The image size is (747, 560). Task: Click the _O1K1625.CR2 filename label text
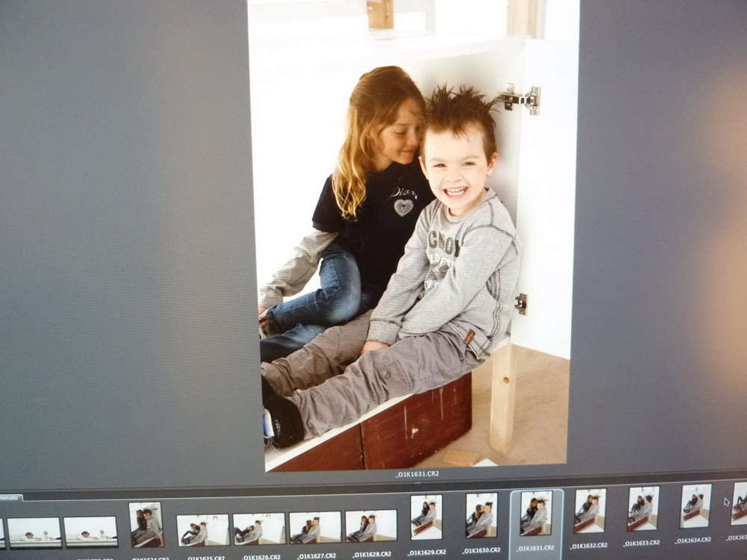[x=205, y=558]
